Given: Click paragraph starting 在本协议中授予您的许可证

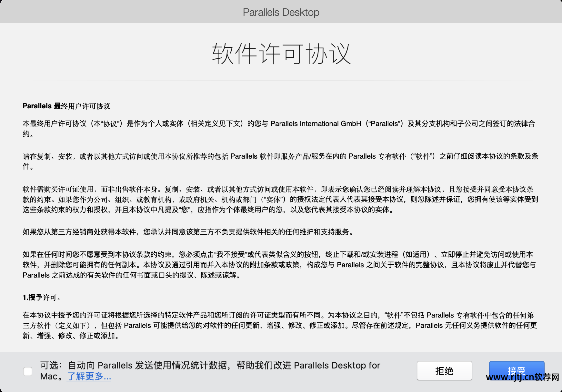Looking at the screenshot, I should pos(280,325).
